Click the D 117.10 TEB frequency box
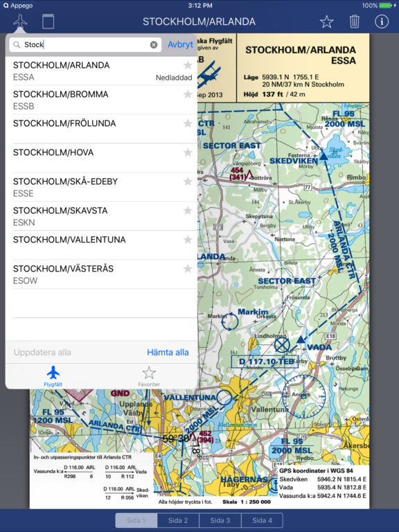399x532 pixels. pos(265,362)
